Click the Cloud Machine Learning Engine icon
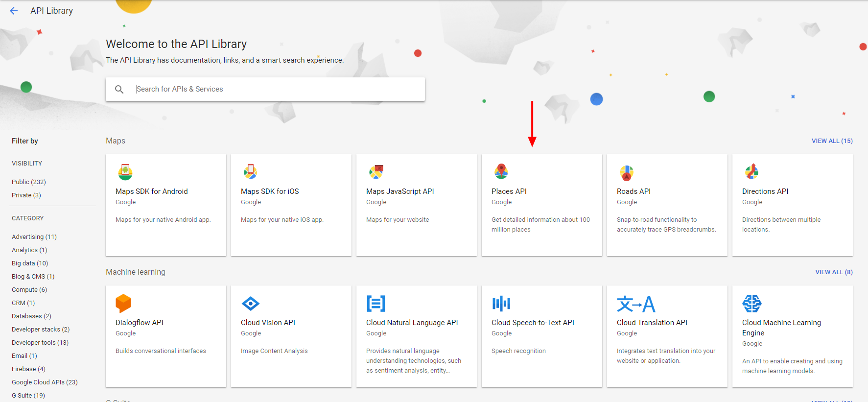868x402 pixels. [752, 304]
